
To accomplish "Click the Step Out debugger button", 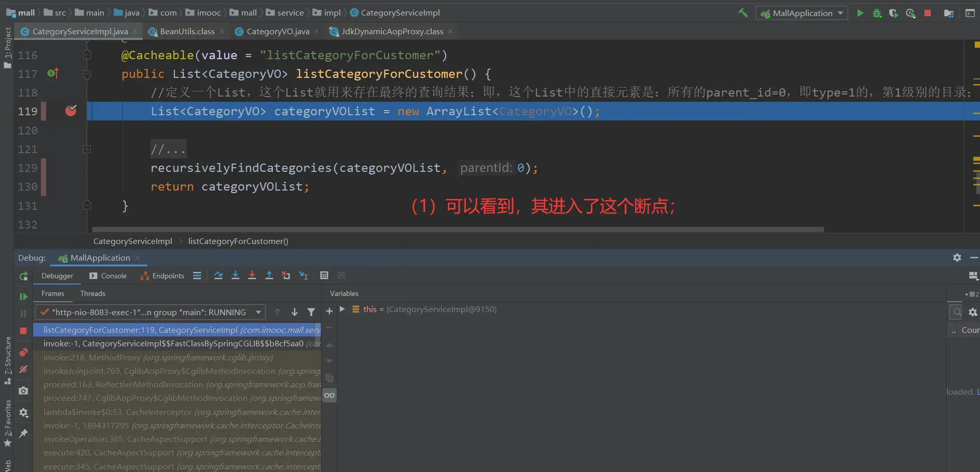I will click(269, 276).
